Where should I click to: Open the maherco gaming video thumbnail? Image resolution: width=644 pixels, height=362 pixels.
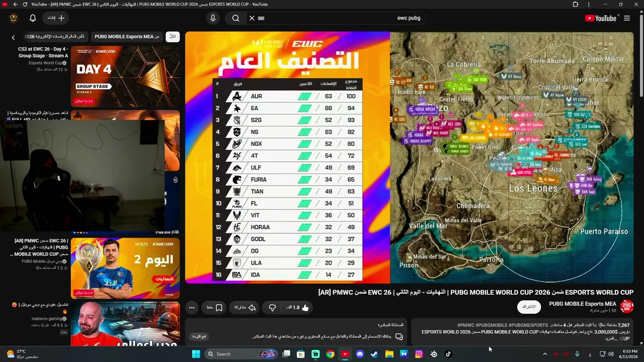pos(125,324)
